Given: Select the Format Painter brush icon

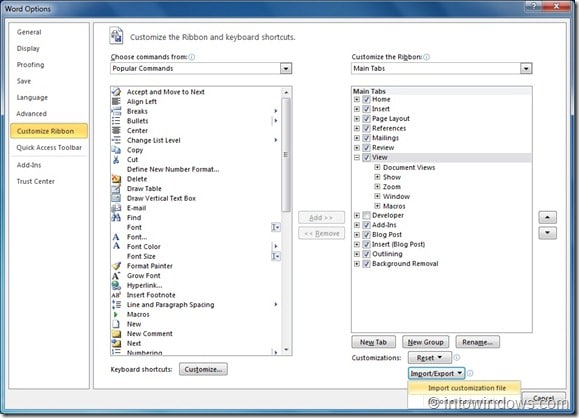Looking at the screenshot, I should [116, 265].
